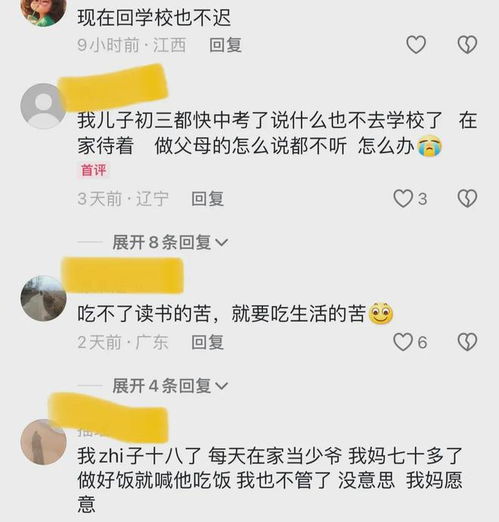Open the gray default avatar profile
The width and height of the screenshot is (499, 522).
pyautogui.click(x=43, y=106)
